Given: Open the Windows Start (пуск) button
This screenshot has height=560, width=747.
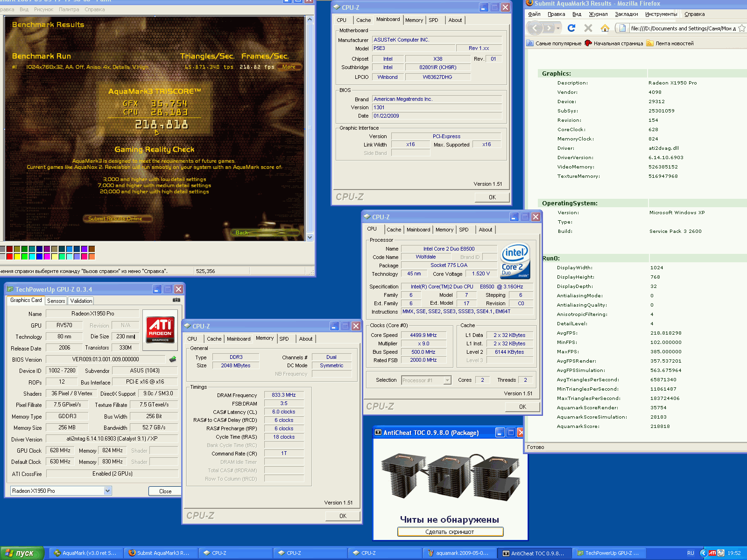Looking at the screenshot, I should (x=21, y=553).
